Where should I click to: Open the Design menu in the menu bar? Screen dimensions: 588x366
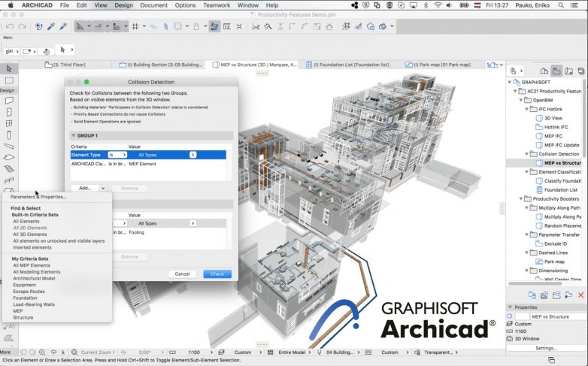coord(124,5)
